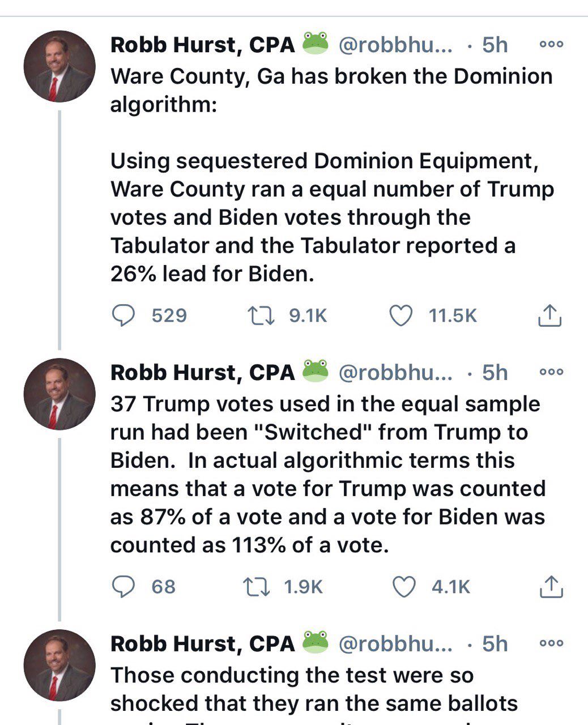Open first tweet's profile picture

pos(59,66)
